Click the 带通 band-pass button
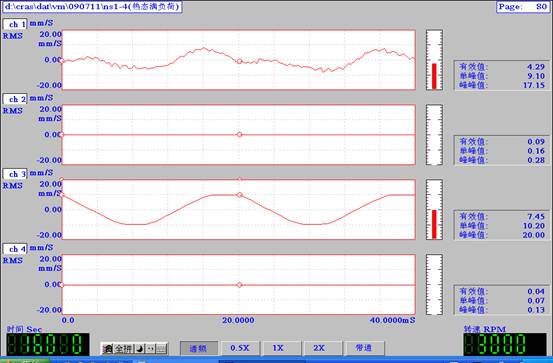 point(364,348)
